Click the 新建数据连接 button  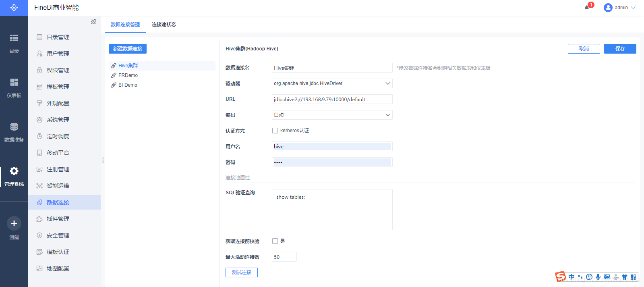(x=128, y=49)
